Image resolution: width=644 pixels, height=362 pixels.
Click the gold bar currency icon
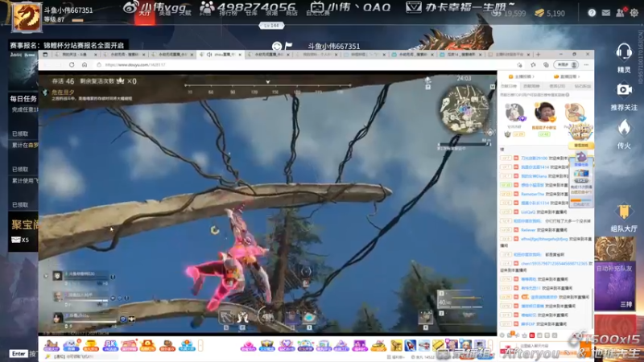[539, 13]
